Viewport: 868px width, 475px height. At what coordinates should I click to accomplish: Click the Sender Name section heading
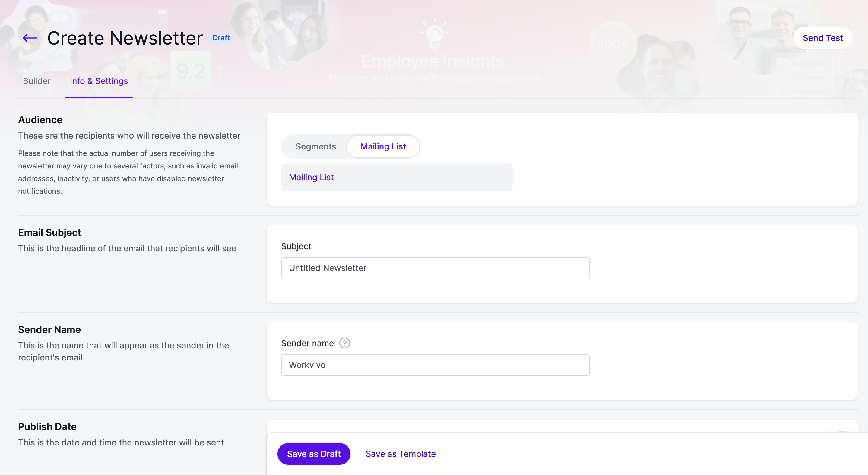tap(49, 329)
